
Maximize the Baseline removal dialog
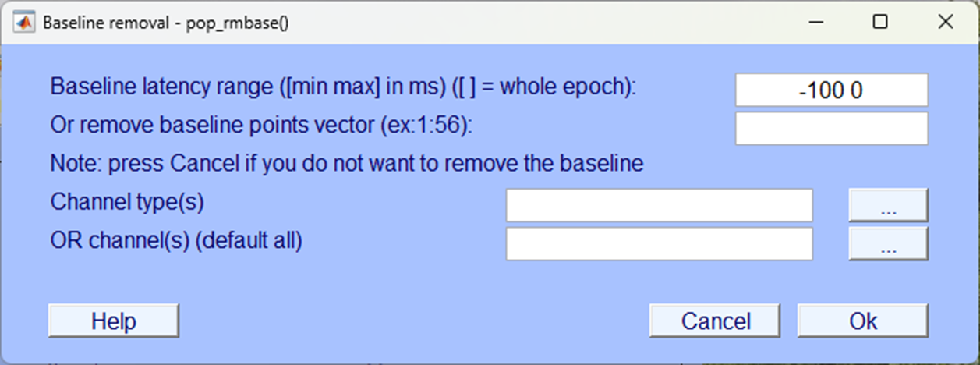(x=880, y=22)
